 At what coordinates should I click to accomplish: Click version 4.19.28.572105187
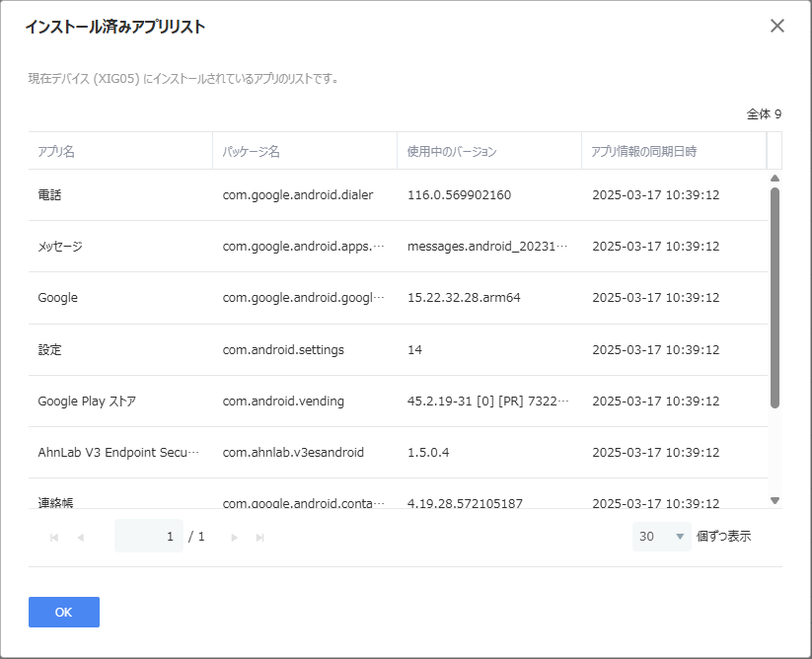point(465,503)
